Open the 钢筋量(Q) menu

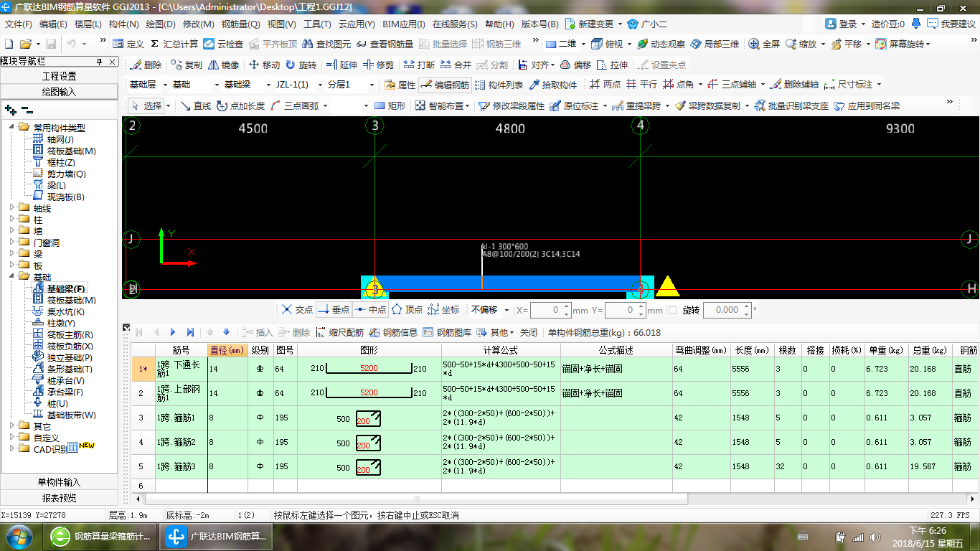(241, 24)
